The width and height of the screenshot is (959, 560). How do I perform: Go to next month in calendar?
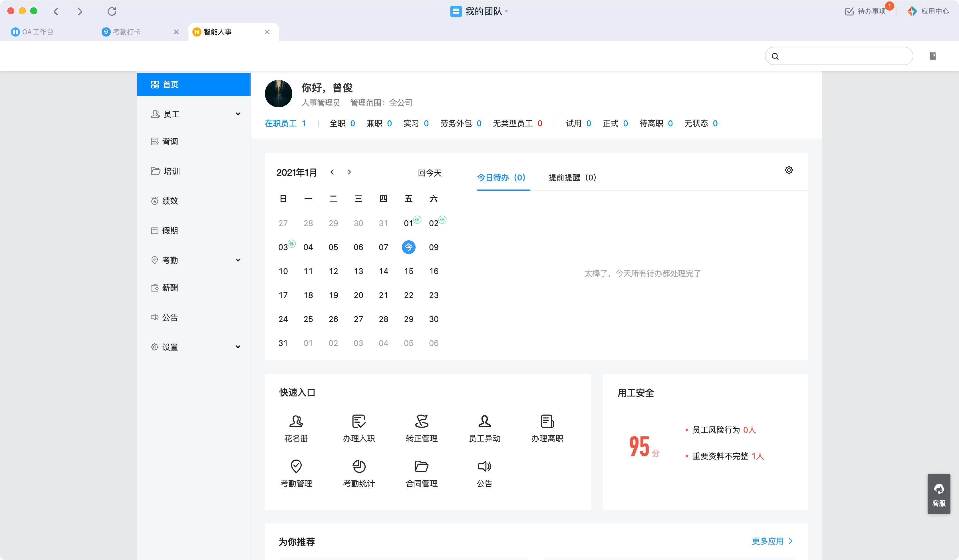[x=349, y=172]
